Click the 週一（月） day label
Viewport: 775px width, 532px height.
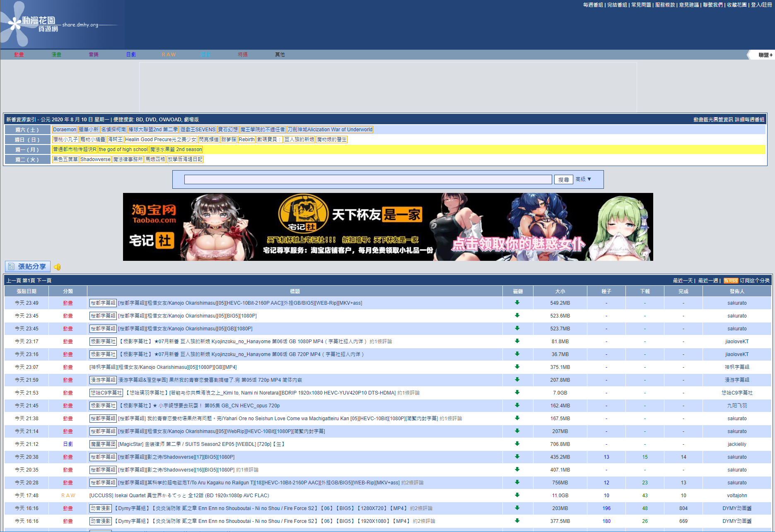(27, 149)
